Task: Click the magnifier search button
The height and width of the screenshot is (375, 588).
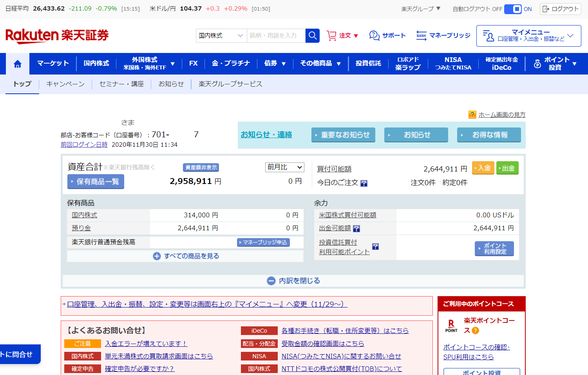Action: [x=313, y=36]
